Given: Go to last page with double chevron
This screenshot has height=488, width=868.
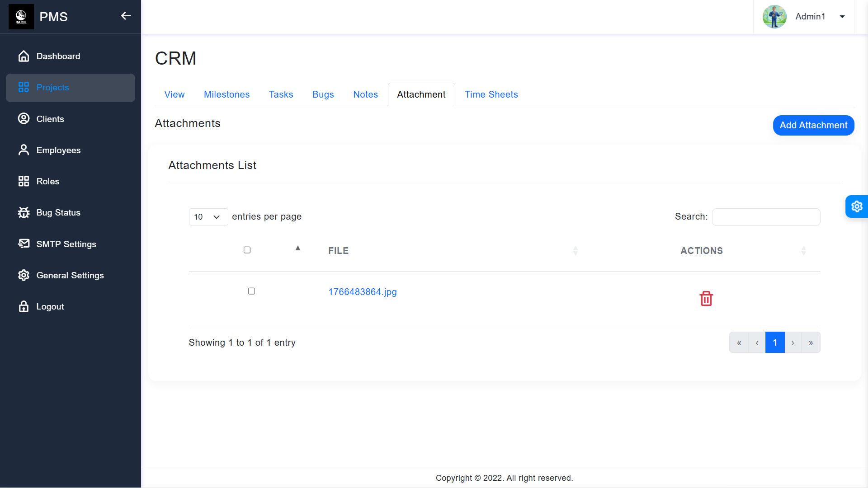Looking at the screenshot, I should click(811, 343).
